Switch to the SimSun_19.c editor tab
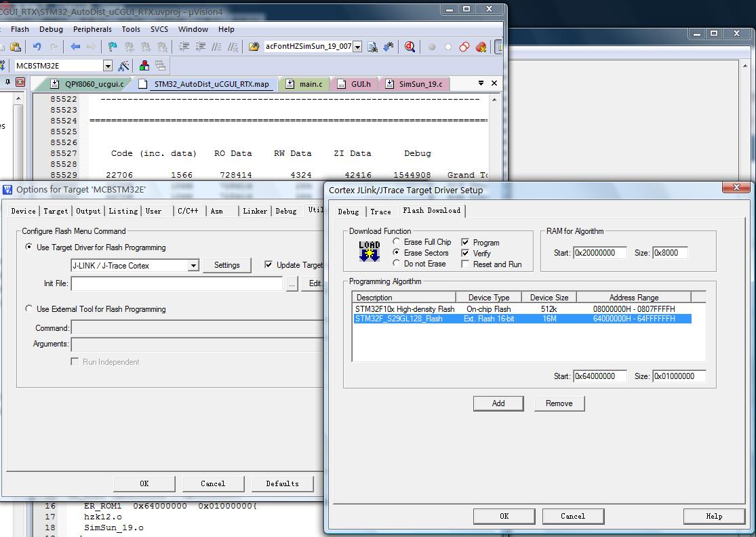 pos(415,84)
